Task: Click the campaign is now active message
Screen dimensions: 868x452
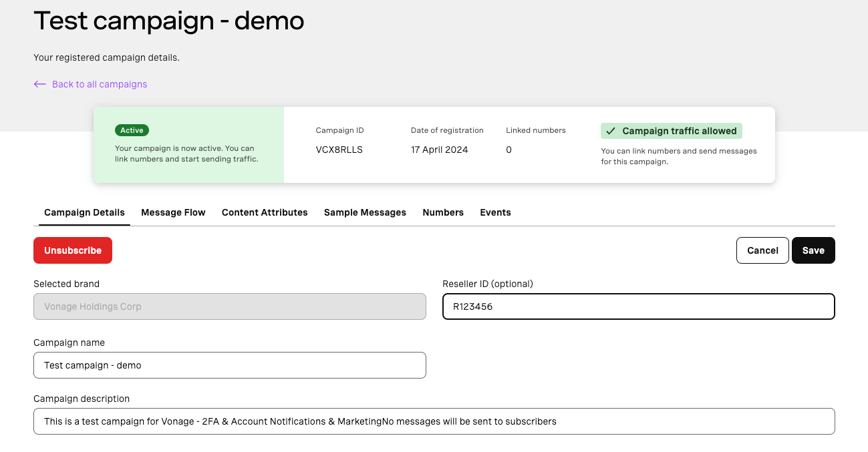Action: point(186,154)
